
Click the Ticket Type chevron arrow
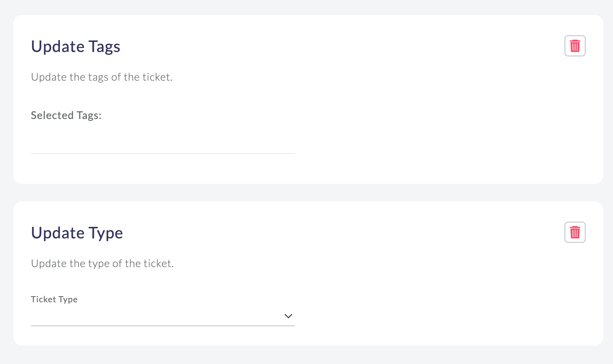click(288, 316)
